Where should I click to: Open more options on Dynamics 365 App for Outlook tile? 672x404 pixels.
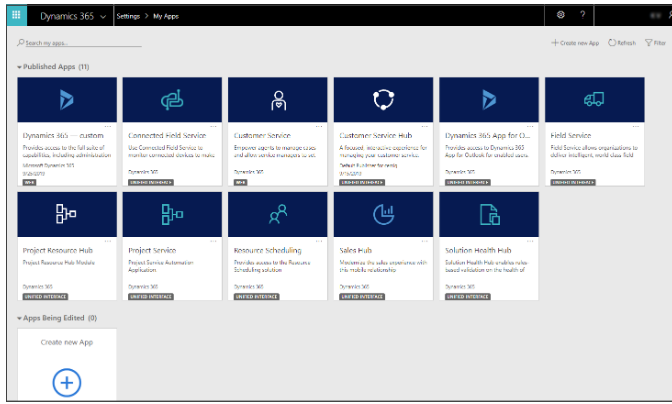point(530,126)
